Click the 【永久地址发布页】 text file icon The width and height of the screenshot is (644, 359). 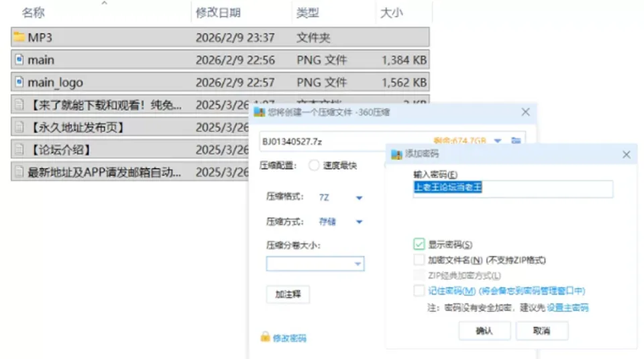pos(19,127)
